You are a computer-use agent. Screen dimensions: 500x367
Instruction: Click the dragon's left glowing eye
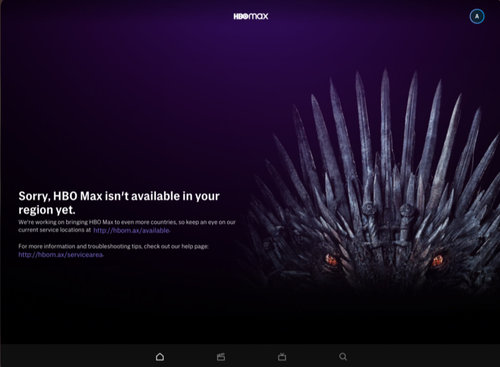331,259
